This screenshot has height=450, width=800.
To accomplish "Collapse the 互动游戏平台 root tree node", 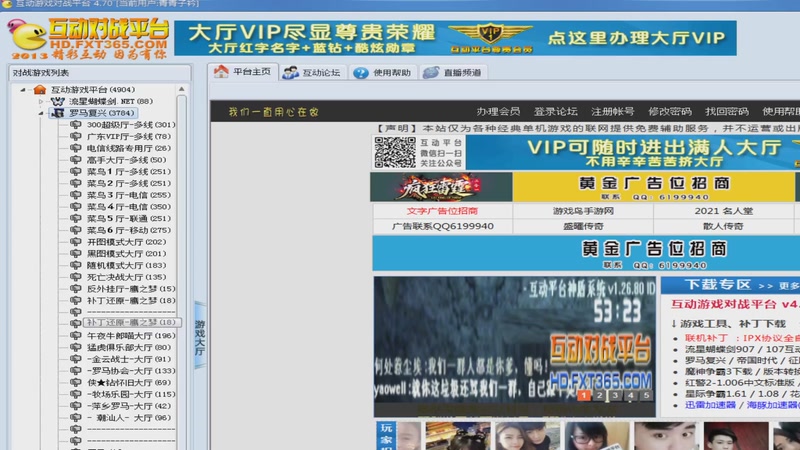I will 22,90.
